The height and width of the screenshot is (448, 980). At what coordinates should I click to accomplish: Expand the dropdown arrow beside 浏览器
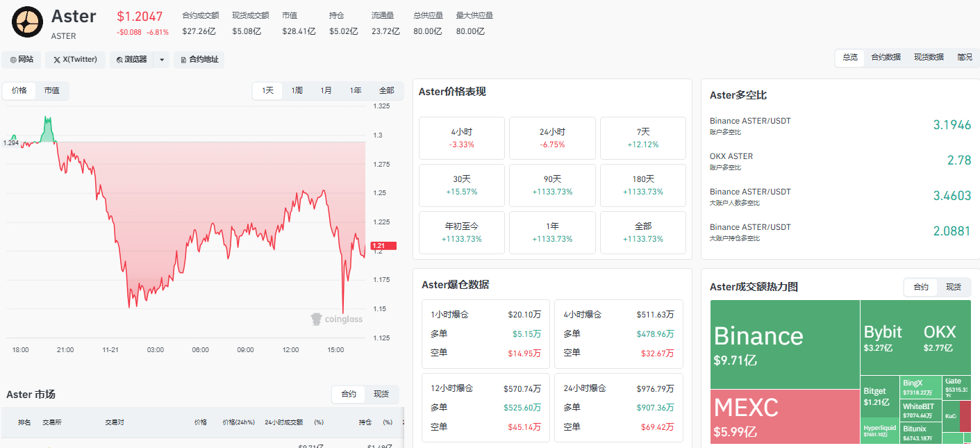[x=162, y=60]
